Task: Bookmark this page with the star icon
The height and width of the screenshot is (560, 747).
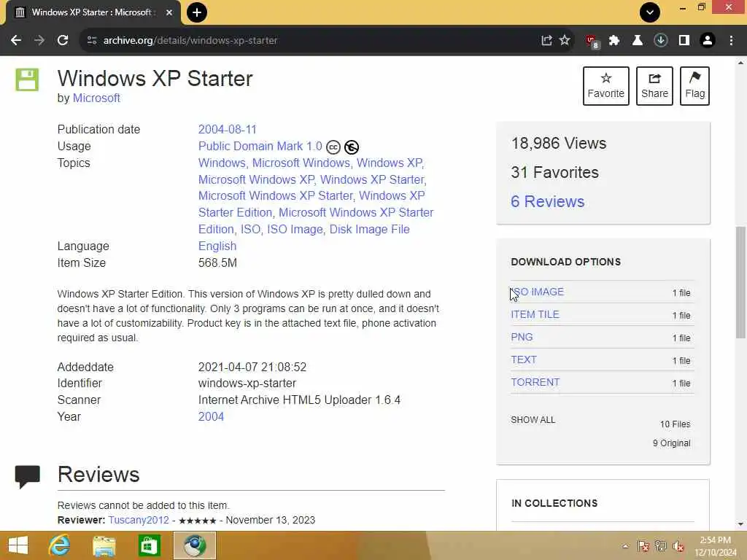Action: [x=565, y=40]
